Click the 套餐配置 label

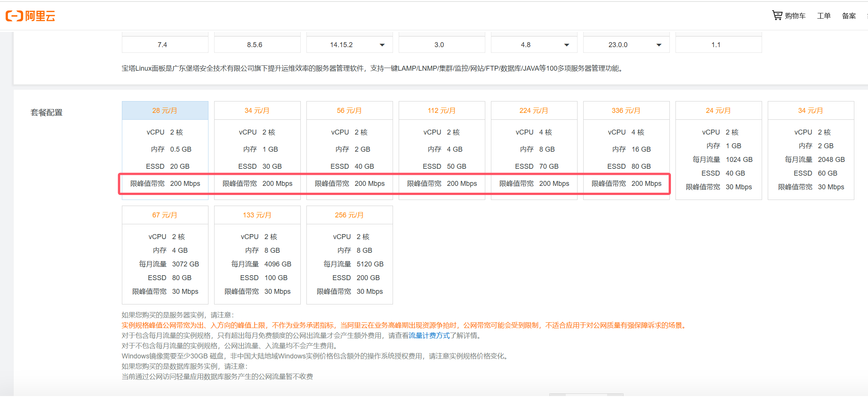click(x=46, y=113)
